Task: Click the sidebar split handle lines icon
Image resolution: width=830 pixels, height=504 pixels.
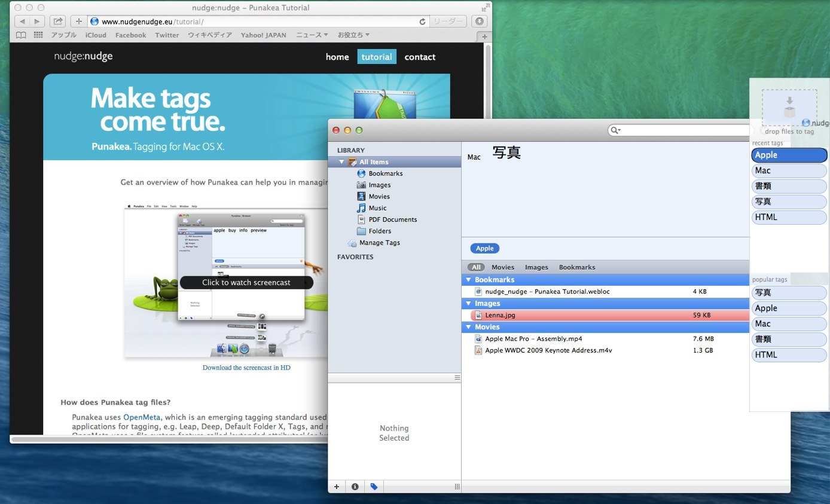Action: pos(457,378)
